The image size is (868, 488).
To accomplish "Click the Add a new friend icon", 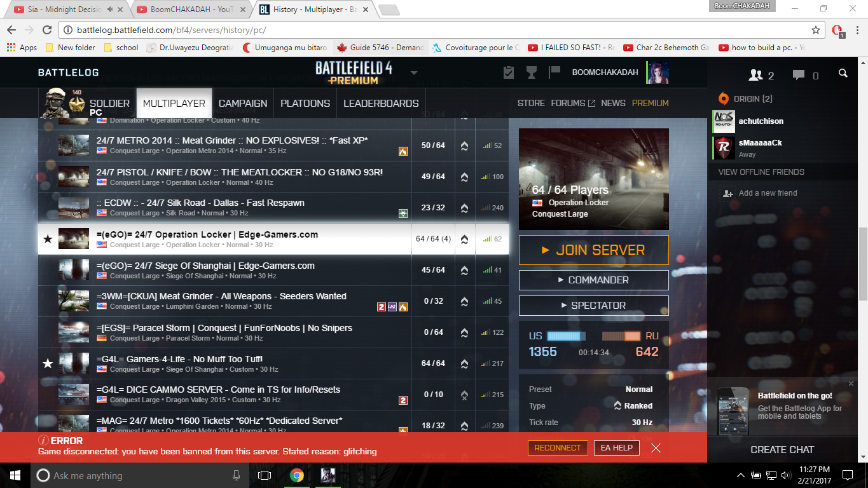I will 727,193.
